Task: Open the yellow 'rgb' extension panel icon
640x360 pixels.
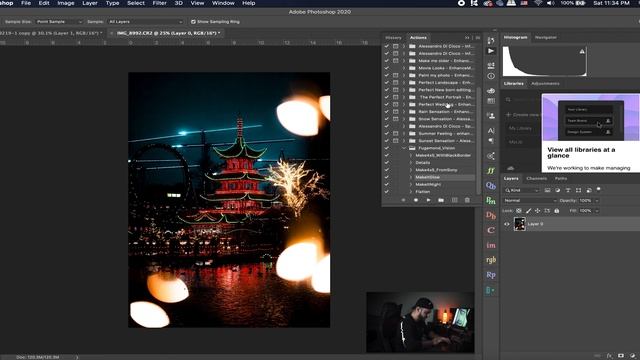Action: click(491, 260)
